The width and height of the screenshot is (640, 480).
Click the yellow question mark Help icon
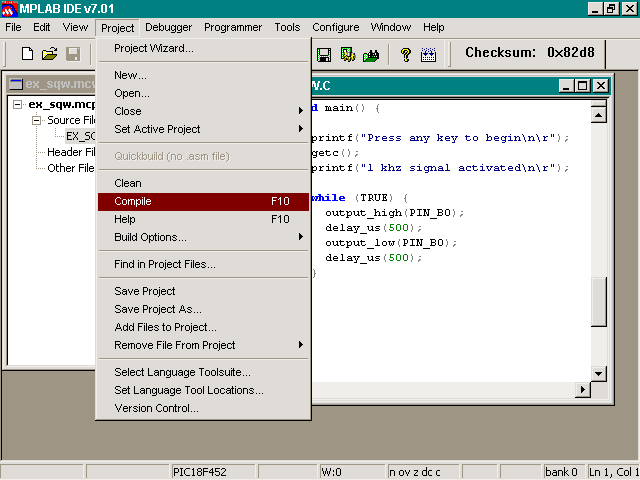pyautogui.click(x=405, y=54)
